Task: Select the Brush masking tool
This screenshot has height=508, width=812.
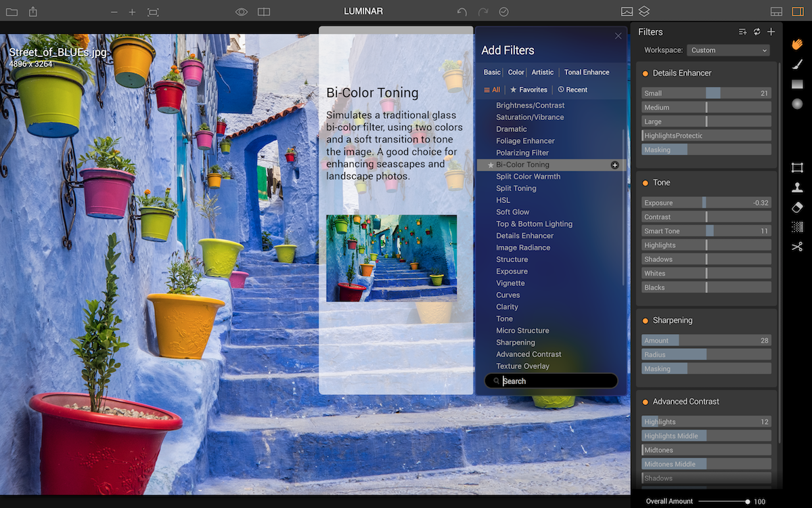Action: pos(797,64)
